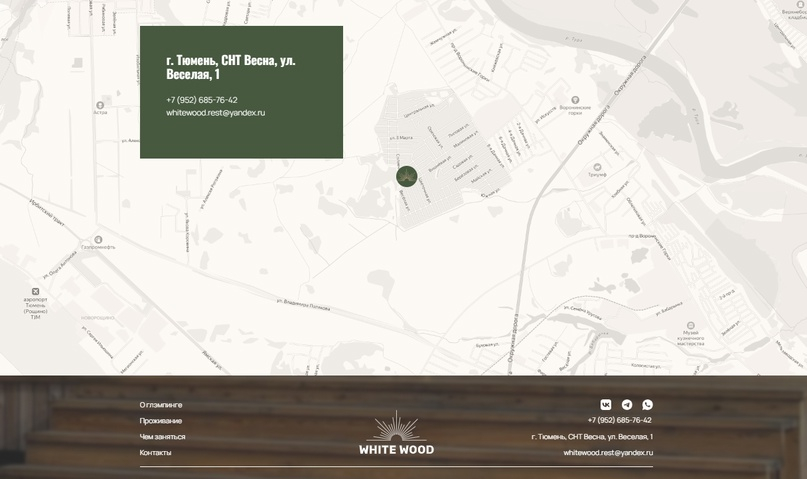This screenshot has height=479, width=807.
Task: Click the ул. Владимира Полякова map label
Action: (303, 305)
